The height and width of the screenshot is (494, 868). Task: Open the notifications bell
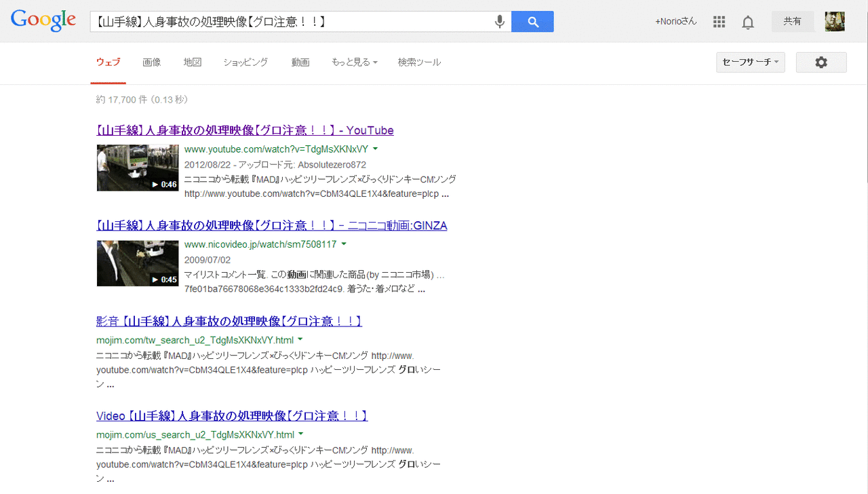[748, 22]
